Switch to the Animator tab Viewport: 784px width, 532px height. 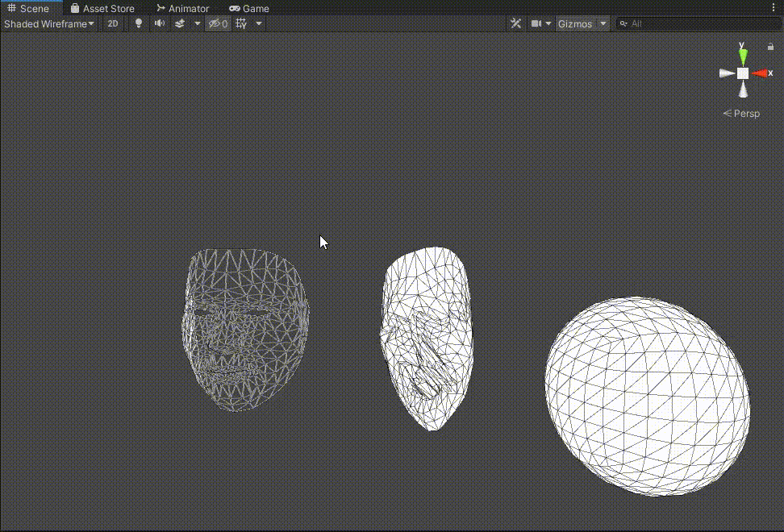[182, 8]
